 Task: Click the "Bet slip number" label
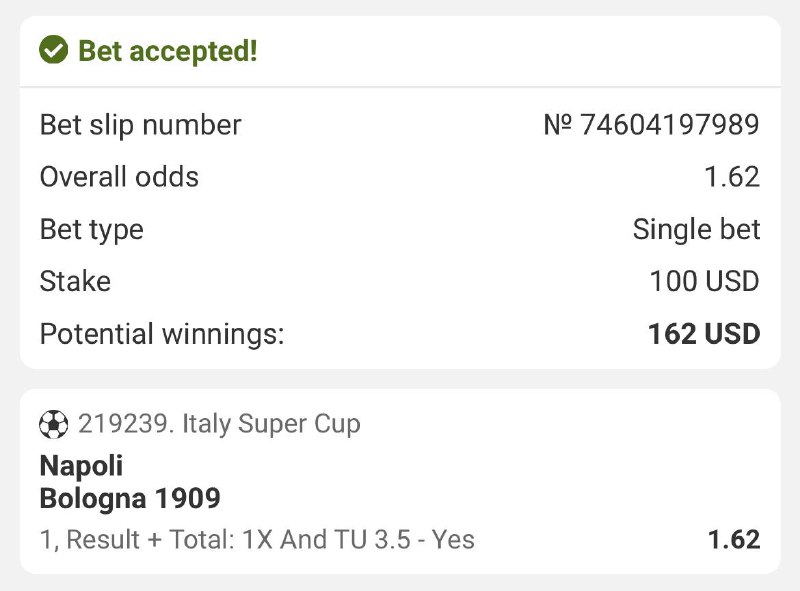click(x=140, y=125)
